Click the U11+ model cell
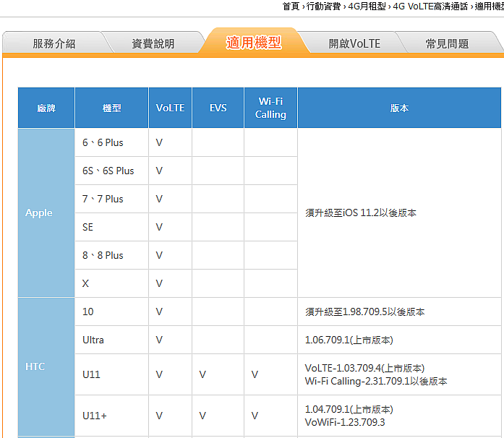Image resolution: width=504 pixels, height=438 pixels. click(111, 416)
